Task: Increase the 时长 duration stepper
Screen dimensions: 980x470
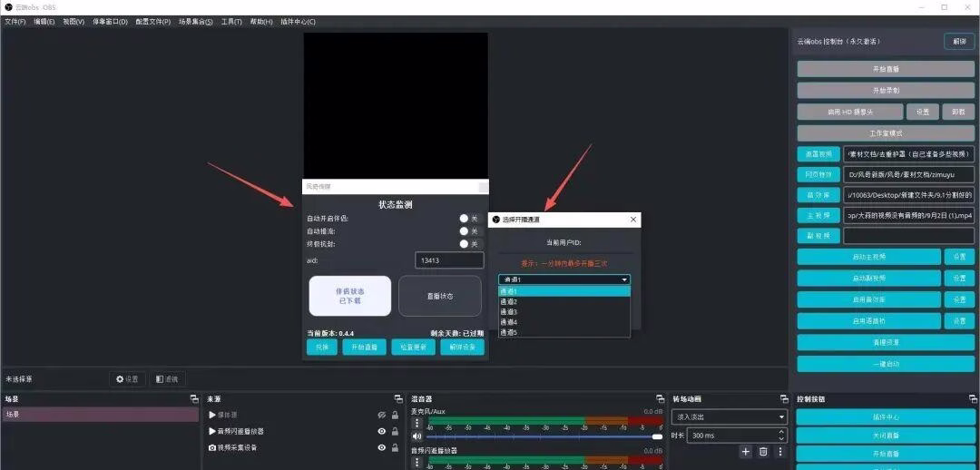Action: tap(782, 432)
